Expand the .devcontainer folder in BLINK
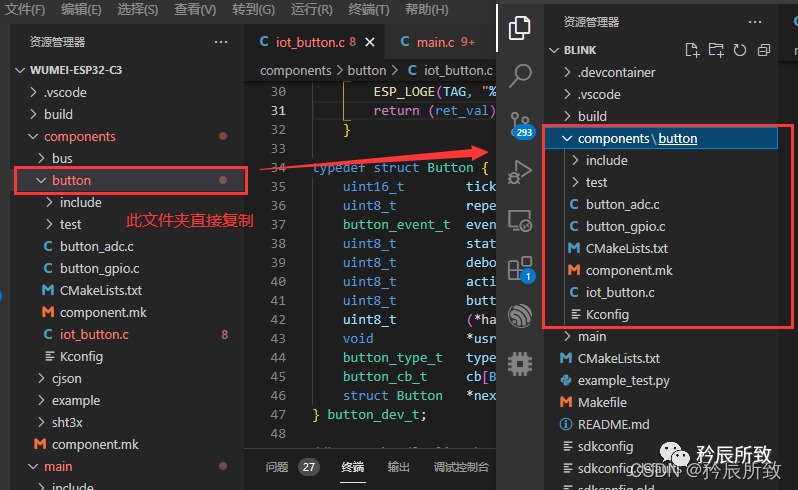The image size is (798, 490). pos(617,72)
